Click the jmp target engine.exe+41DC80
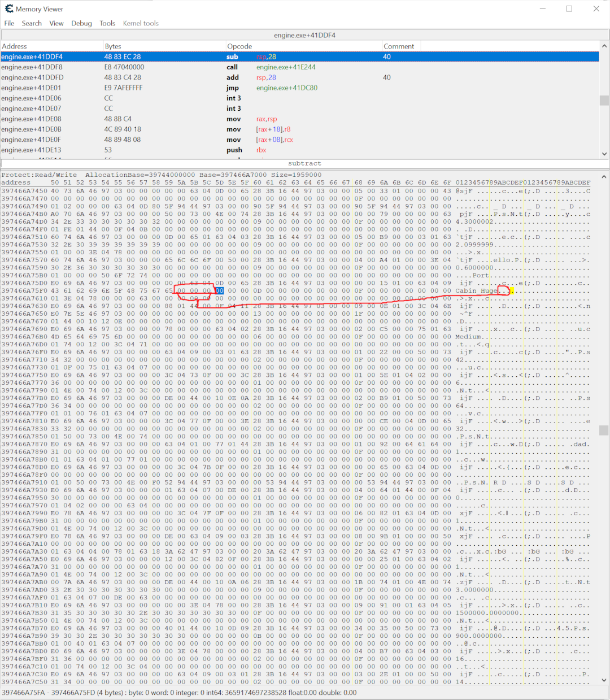 point(286,88)
